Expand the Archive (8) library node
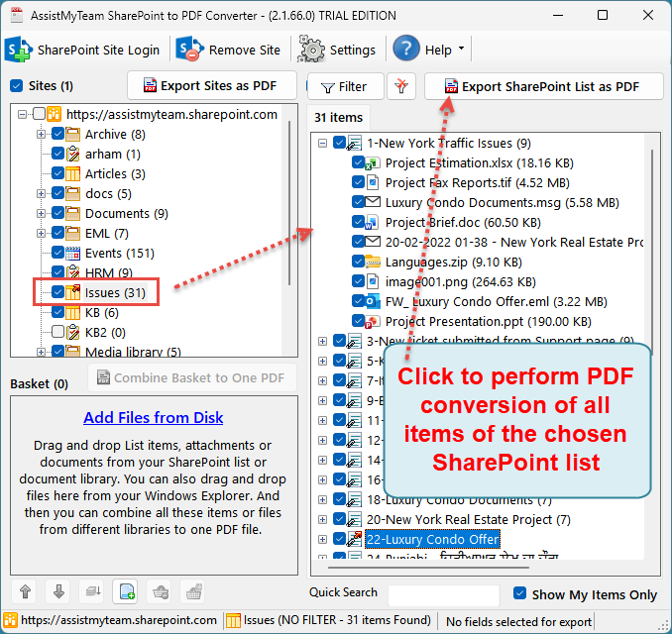 41,135
